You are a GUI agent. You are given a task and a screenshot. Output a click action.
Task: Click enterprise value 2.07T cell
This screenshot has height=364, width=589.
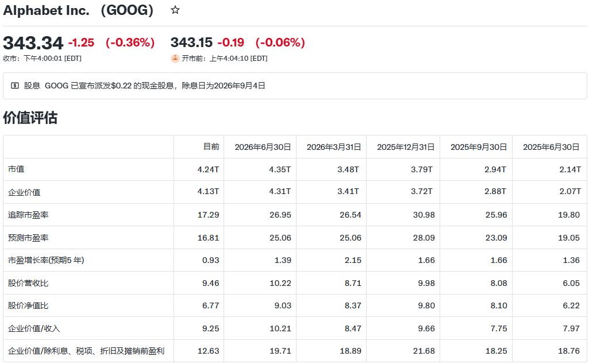(570, 191)
